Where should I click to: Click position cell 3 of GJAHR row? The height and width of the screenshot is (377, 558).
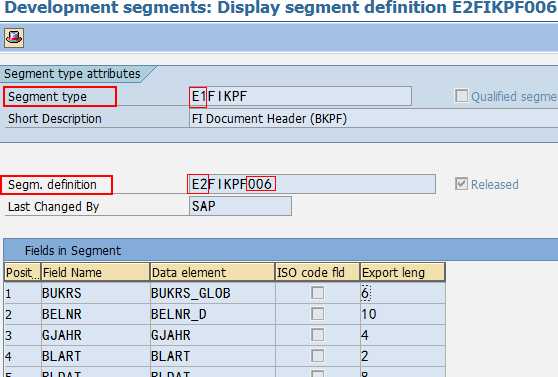click(x=22, y=335)
